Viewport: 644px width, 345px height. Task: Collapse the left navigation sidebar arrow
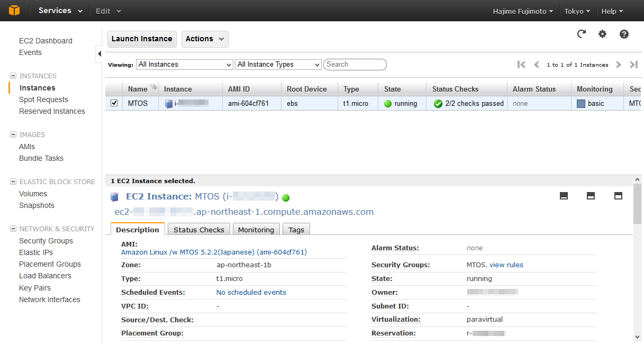(x=99, y=53)
